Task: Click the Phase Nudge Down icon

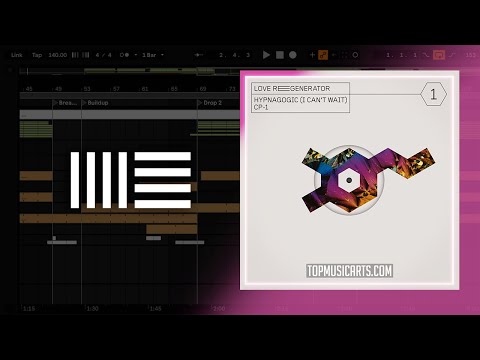Action: tap(75, 55)
